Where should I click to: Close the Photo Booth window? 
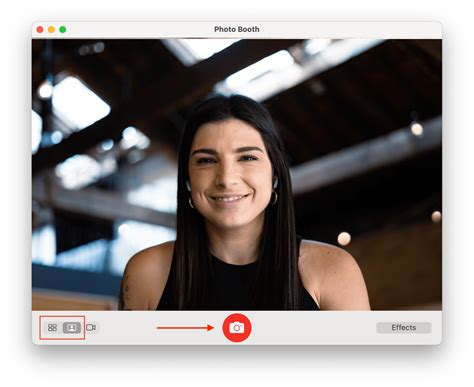(40, 30)
